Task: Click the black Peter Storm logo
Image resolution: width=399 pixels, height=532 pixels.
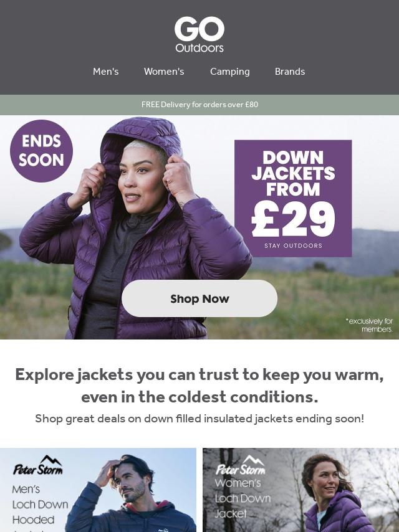Action: 38,465
